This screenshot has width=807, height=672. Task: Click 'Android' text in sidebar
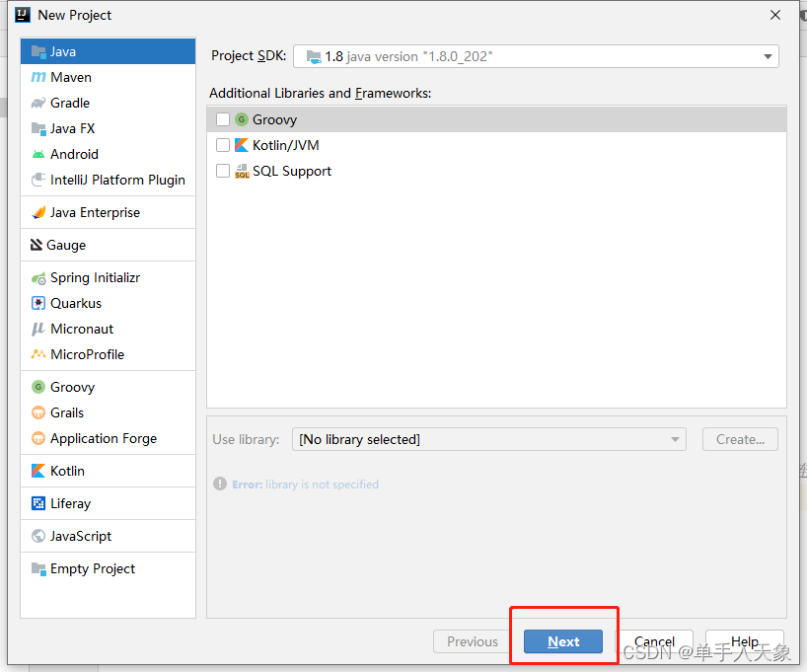click(74, 154)
